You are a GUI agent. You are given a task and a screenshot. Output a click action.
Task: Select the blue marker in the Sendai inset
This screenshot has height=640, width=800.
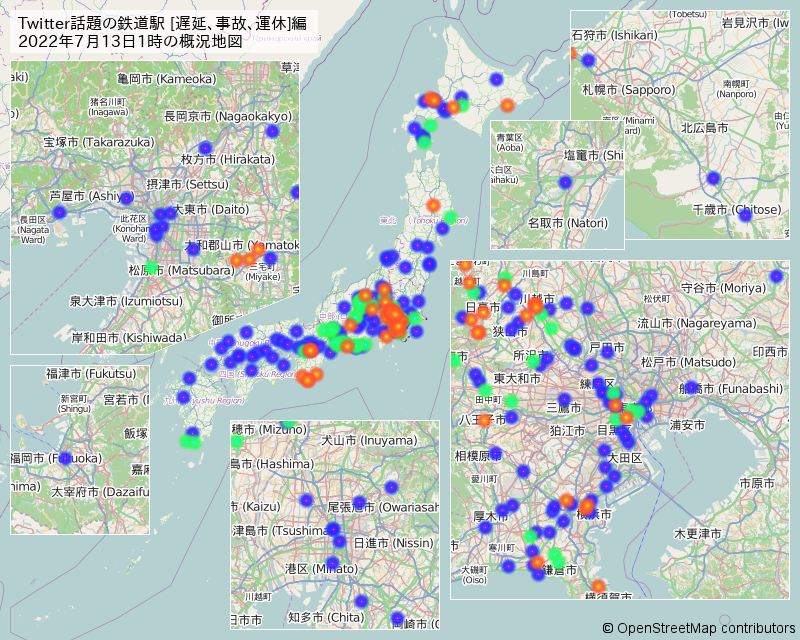point(565,182)
